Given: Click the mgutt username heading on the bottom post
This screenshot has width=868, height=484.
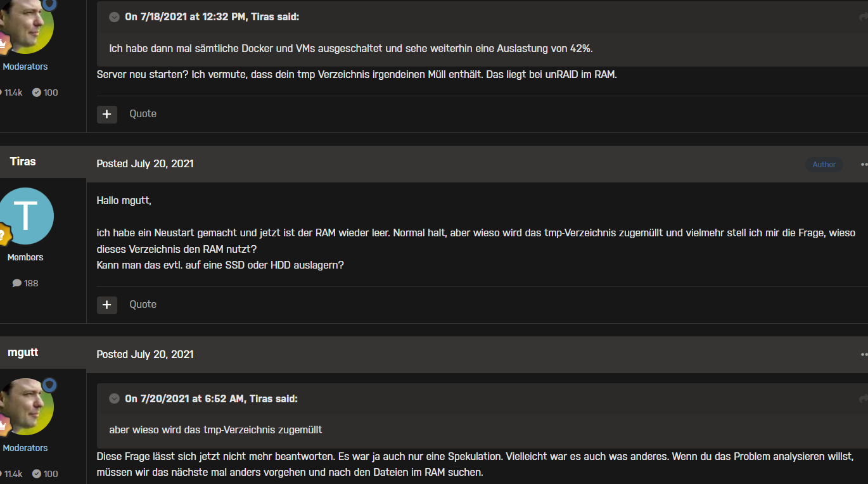Looking at the screenshot, I should (23, 352).
